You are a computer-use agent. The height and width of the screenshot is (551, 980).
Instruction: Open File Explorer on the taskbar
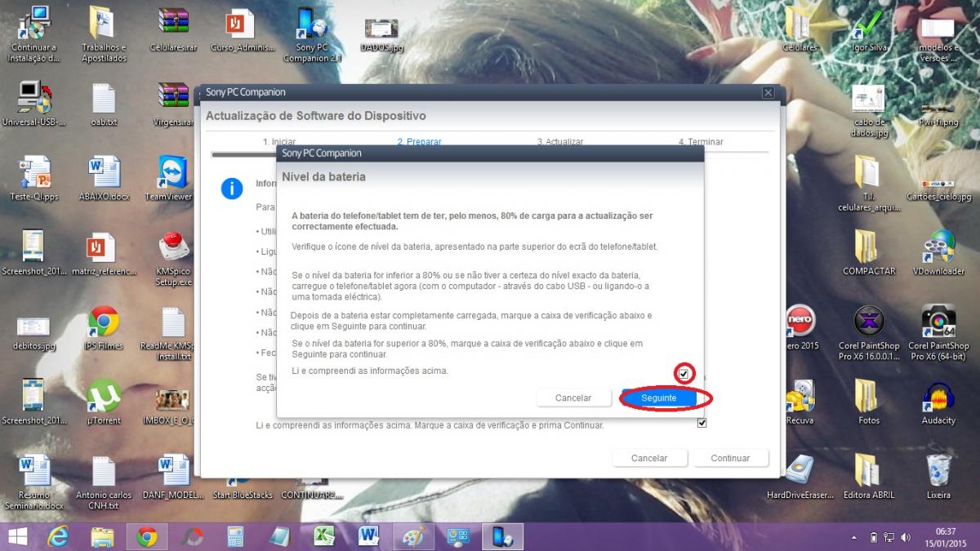point(102,536)
